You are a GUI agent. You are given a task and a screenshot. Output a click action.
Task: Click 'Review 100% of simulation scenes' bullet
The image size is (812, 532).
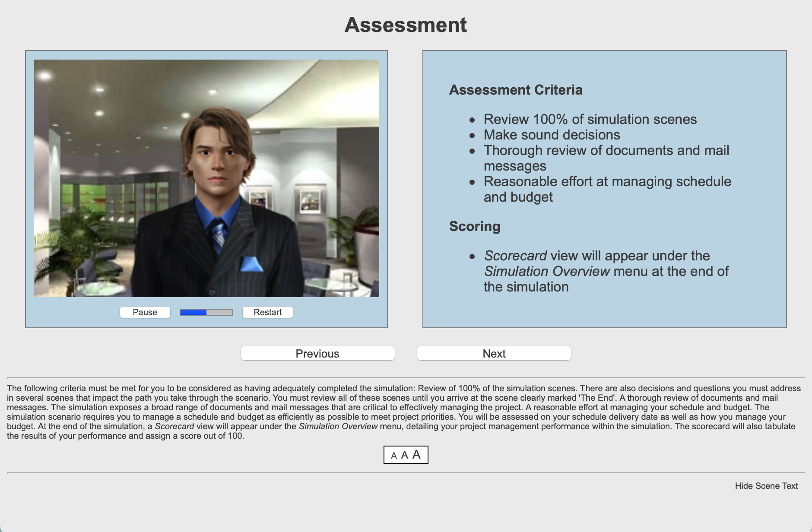pos(590,119)
